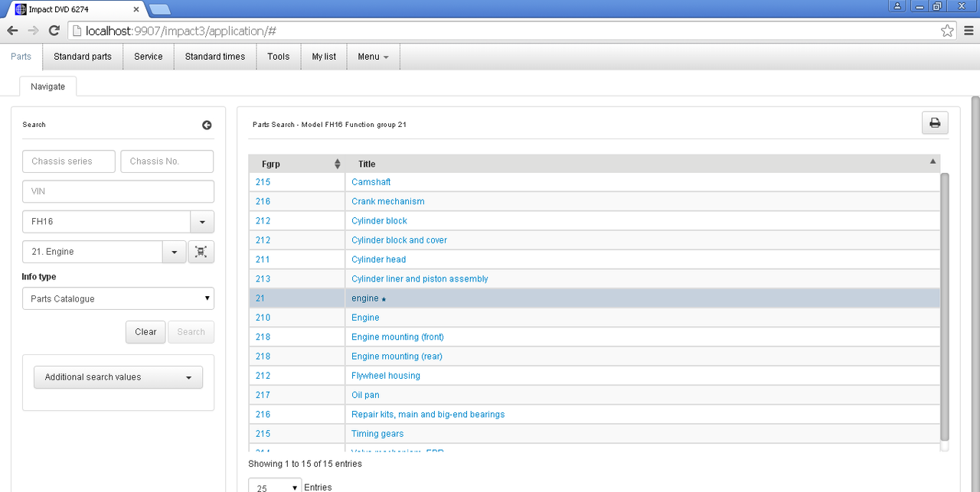This screenshot has height=492, width=980.
Task: Click the Title column header
Action: [642, 164]
